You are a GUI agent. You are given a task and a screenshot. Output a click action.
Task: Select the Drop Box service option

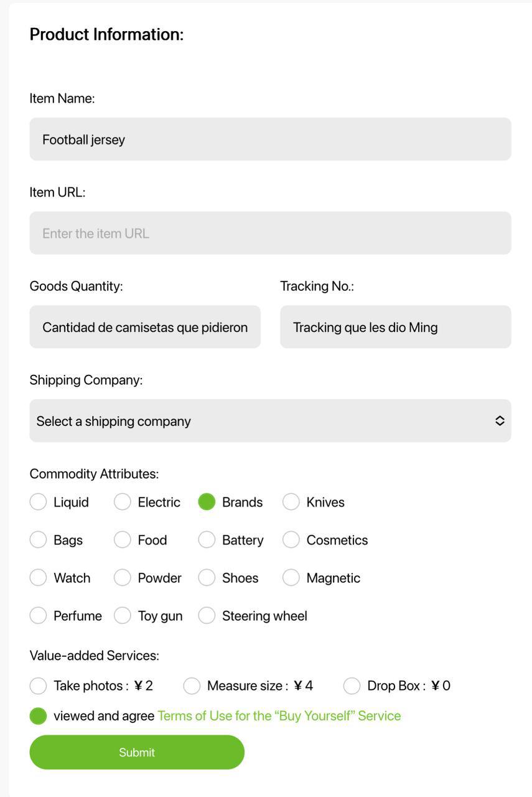coord(352,686)
